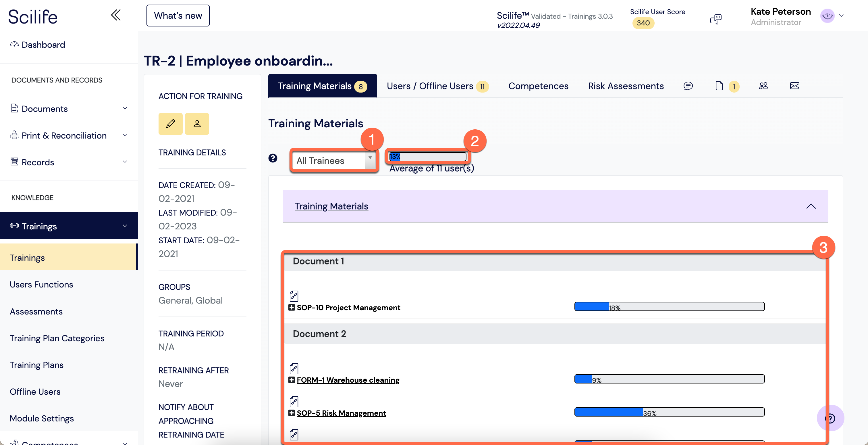
Task: Click the Document 2 group header
Action: pos(555,334)
